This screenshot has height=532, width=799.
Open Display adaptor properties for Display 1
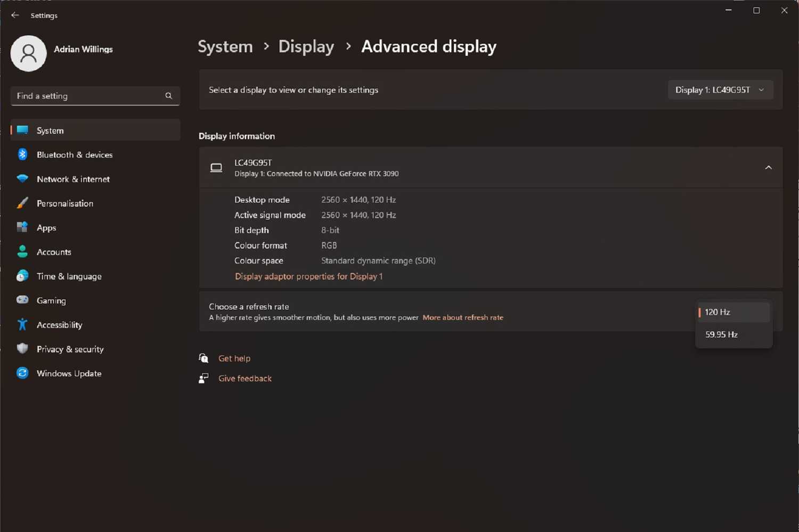[308, 276]
